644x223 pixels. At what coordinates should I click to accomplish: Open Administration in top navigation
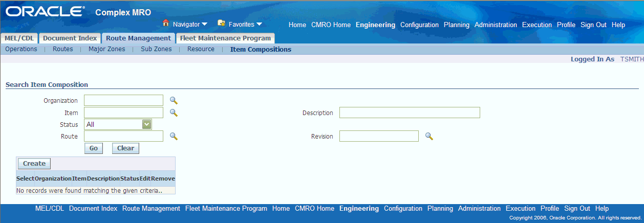[x=496, y=25]
